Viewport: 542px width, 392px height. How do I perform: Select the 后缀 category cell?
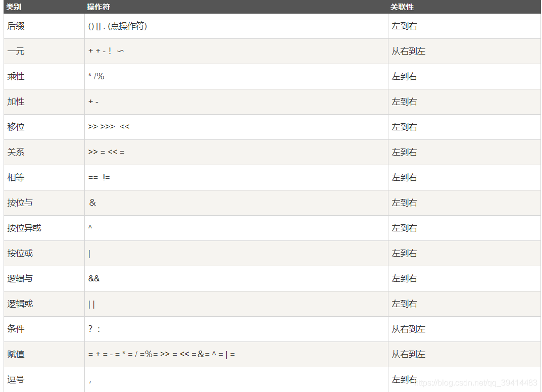[44, 26]
